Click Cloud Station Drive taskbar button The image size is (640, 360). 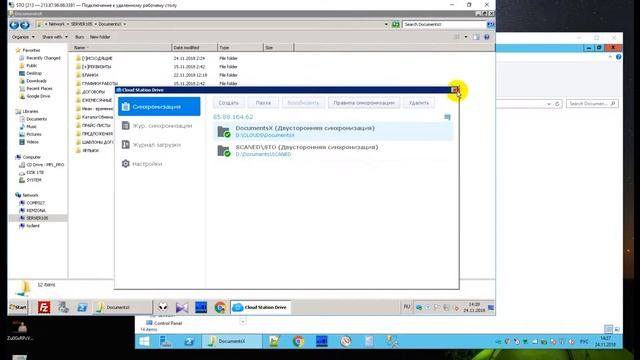click(261, 307)
